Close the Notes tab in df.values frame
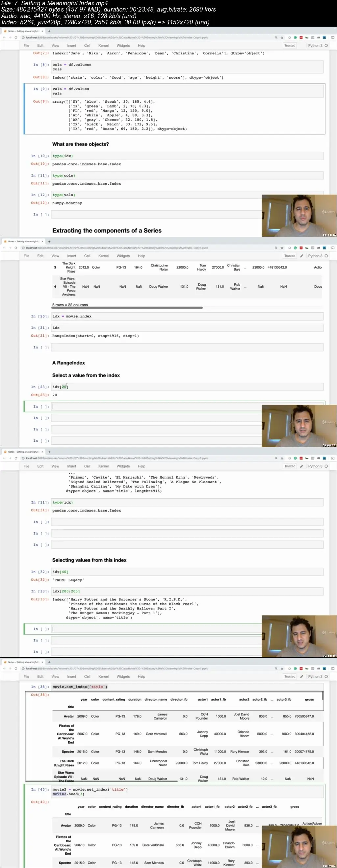 tap(42, 31)
